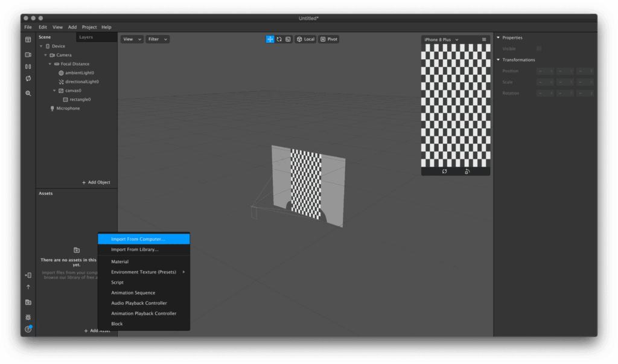Toggle the Local coordinate button
618x364 pixels.
[x=305, y=39]
